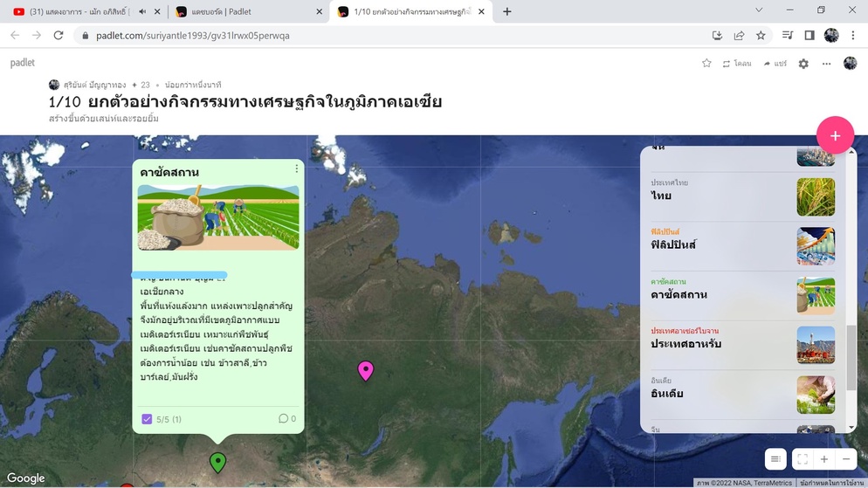Open map terms of use link
Screen dimensions: 868x488
coord(832,483)
